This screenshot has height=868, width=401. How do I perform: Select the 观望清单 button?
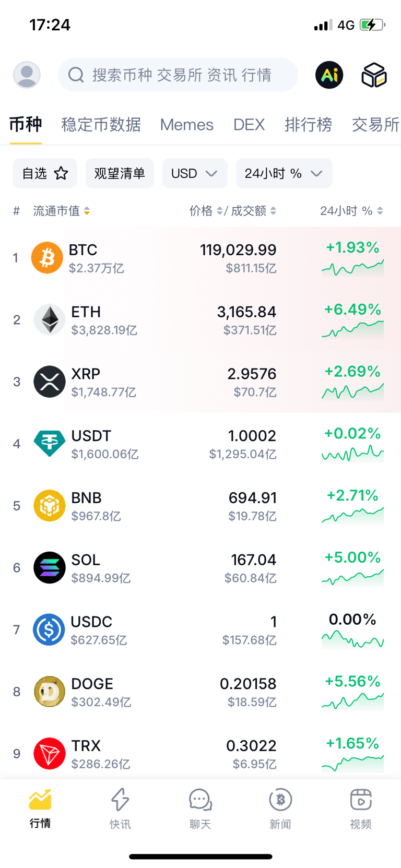click(x=120, y=173)
